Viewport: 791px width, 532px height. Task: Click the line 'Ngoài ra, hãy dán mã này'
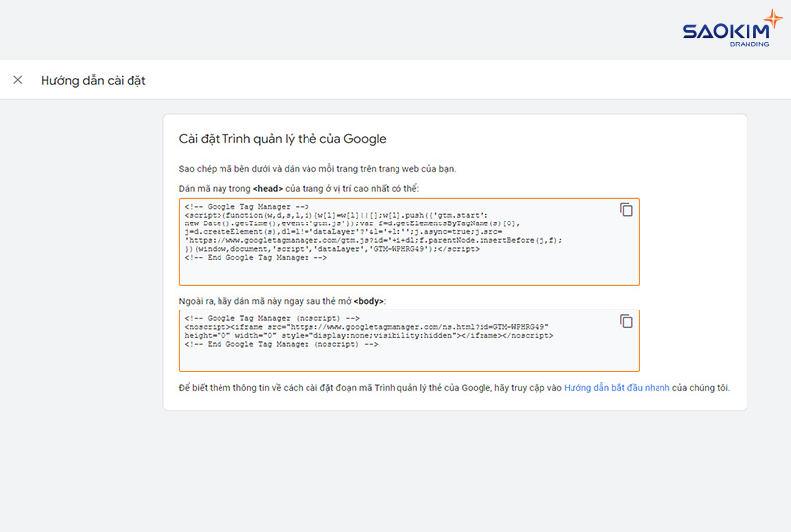[x=282, y=301]
